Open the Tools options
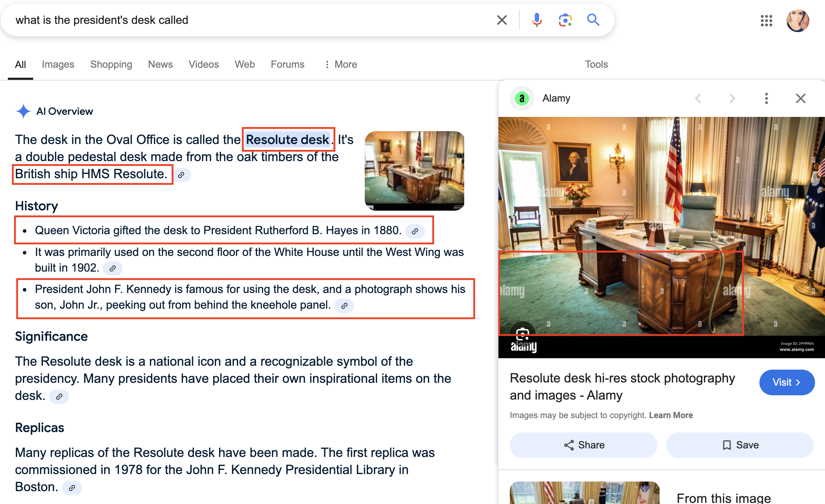This screenshot has width=825, height=504. pos(596,65)
